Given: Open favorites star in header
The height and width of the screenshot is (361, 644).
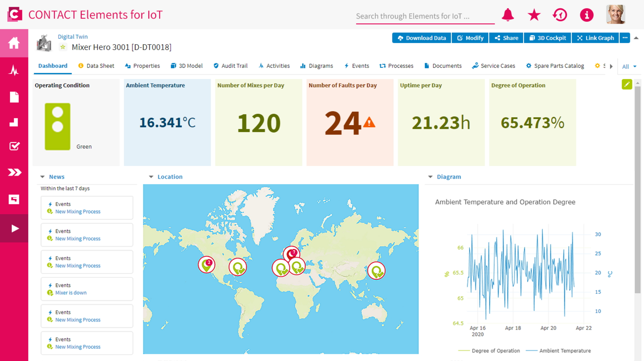Looking at the screenshot, I should (534, 15).
